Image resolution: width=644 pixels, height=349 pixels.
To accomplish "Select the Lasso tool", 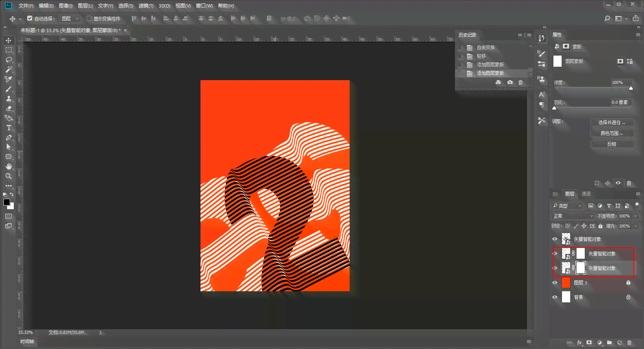I will click(9, 60).
